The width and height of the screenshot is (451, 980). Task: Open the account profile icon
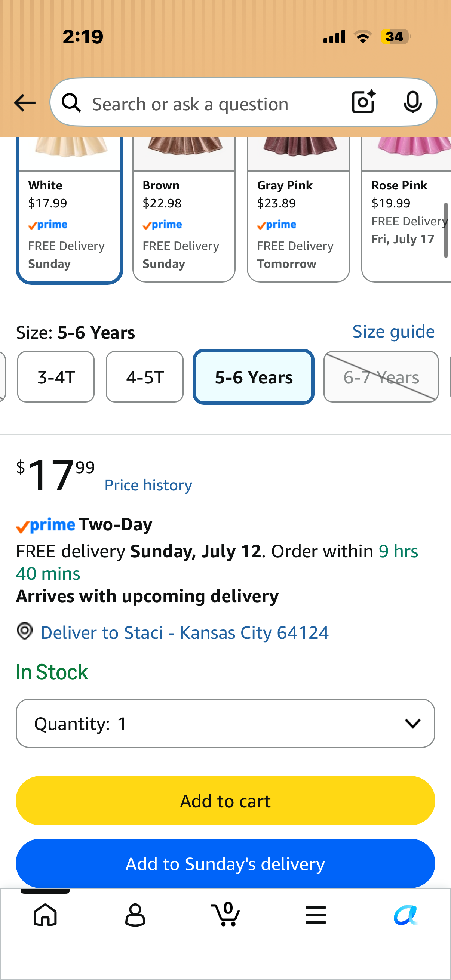tap(135, 915)
